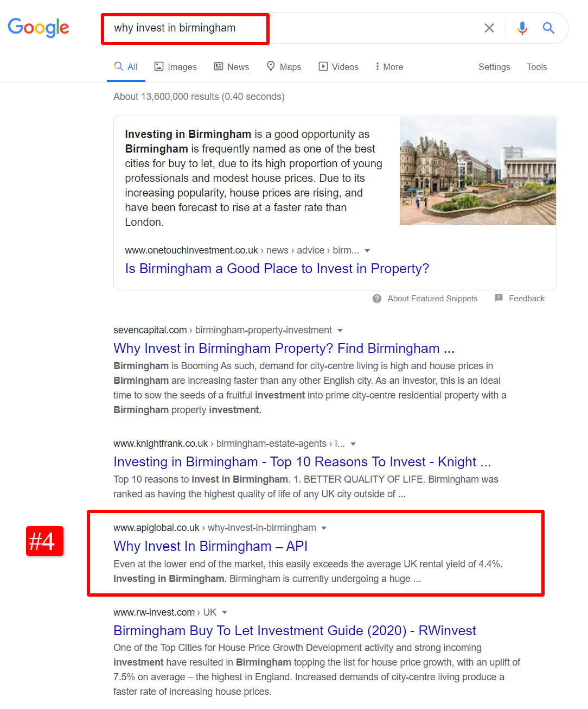The image size is (588, 709).
Task: Switch to the Images tab
Action: coord(175,67)
